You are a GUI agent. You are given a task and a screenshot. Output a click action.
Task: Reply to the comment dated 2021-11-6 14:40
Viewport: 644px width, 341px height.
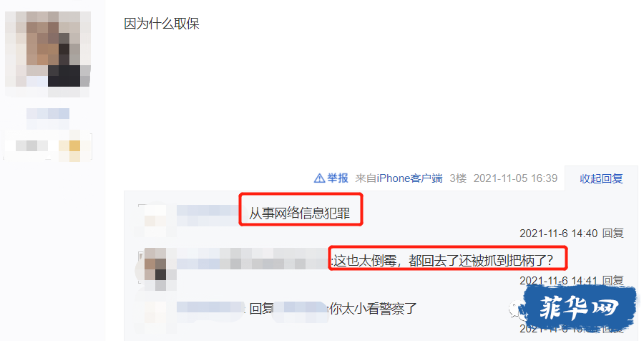[x=613, y=234]
